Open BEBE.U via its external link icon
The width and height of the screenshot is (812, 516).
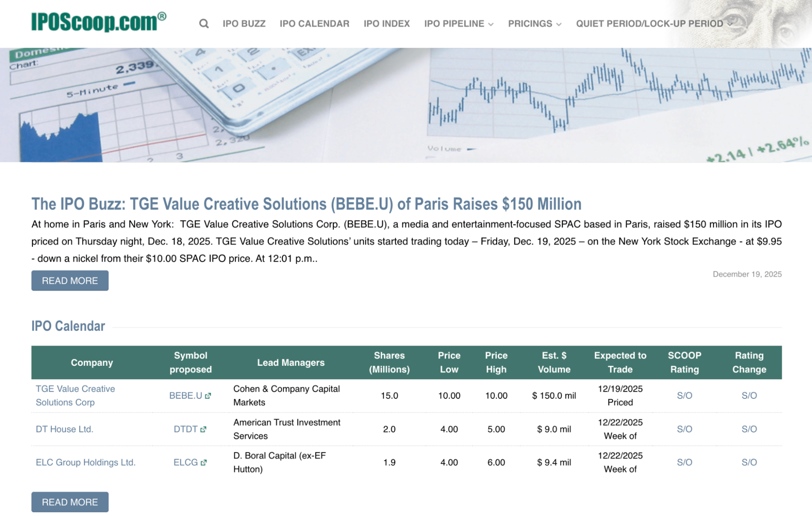(x=208, y=396)
